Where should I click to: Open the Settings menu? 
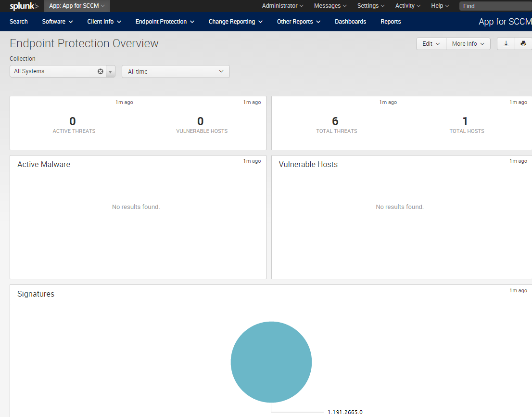click(371, 6)
